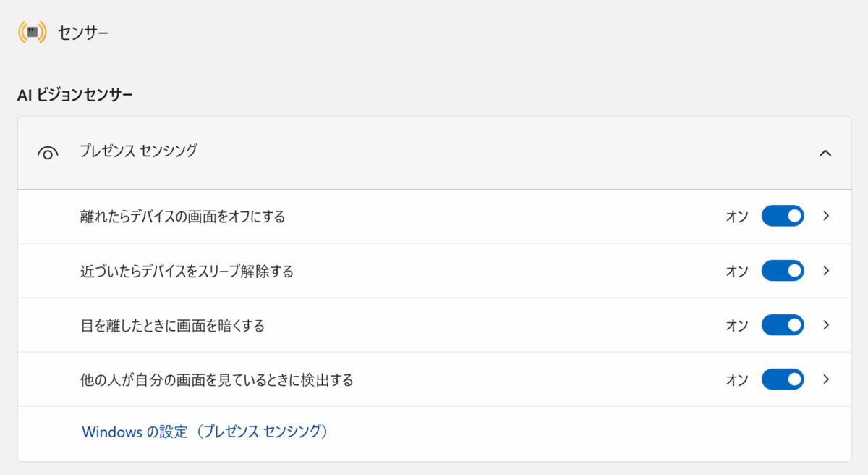Disable 近づいたらデバイスをスリープ解除する toggle
The image size is (868, 475).
point(783,271)
